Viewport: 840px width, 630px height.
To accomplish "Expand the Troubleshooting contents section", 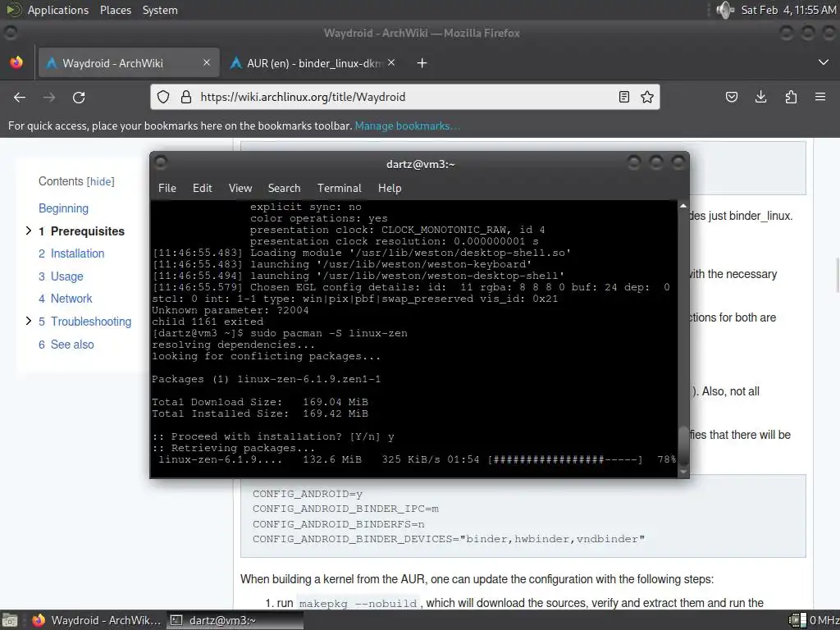I will (29, 321).
